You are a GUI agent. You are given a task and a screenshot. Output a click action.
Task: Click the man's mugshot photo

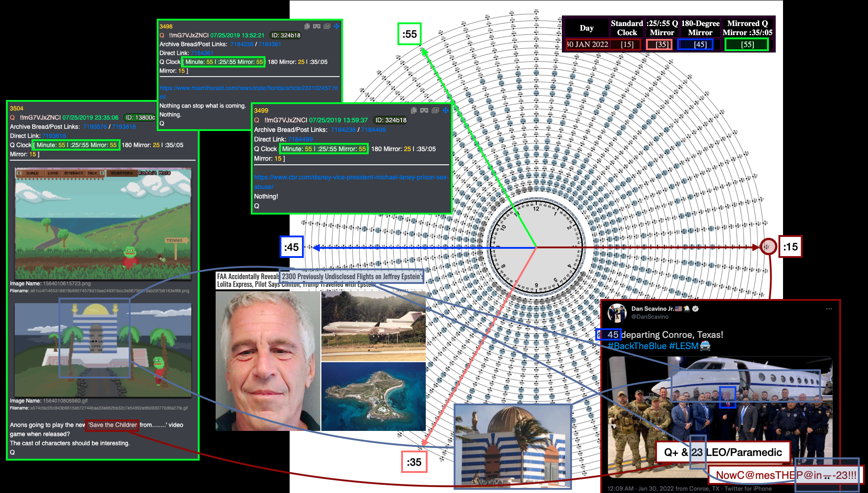pyautogui.click(x=268, y=361)
